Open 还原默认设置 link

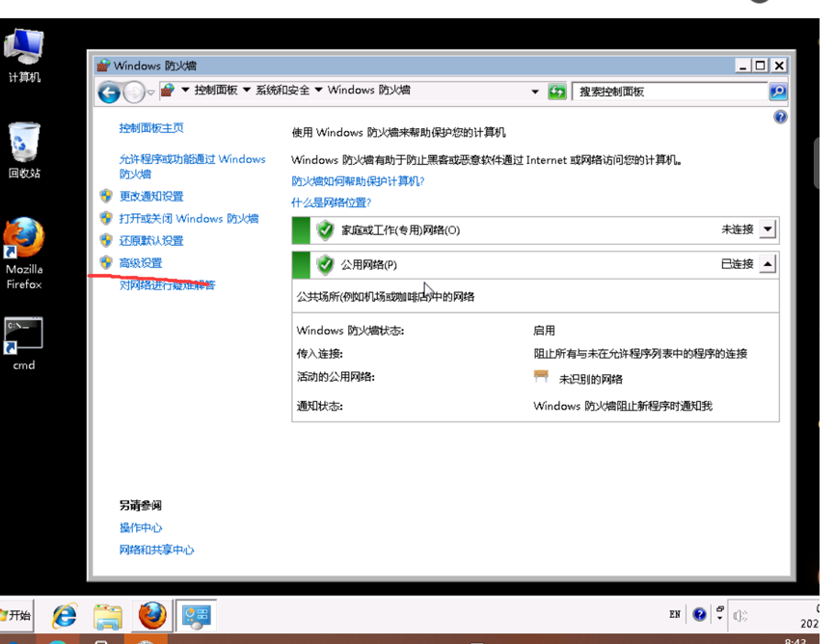click(151, 241)
